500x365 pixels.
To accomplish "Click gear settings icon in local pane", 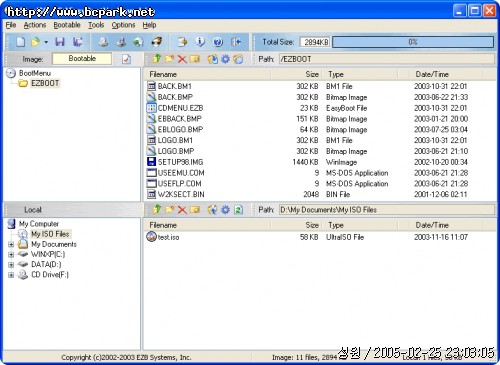I will coord(226,210).
